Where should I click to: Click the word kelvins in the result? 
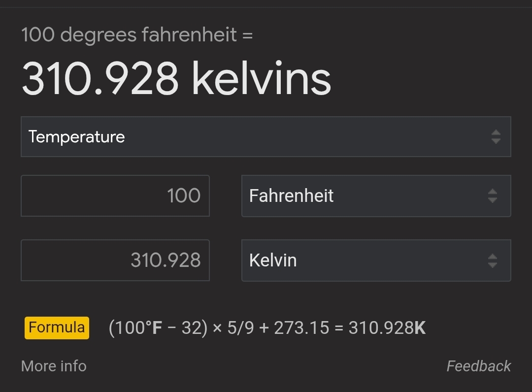261,79
